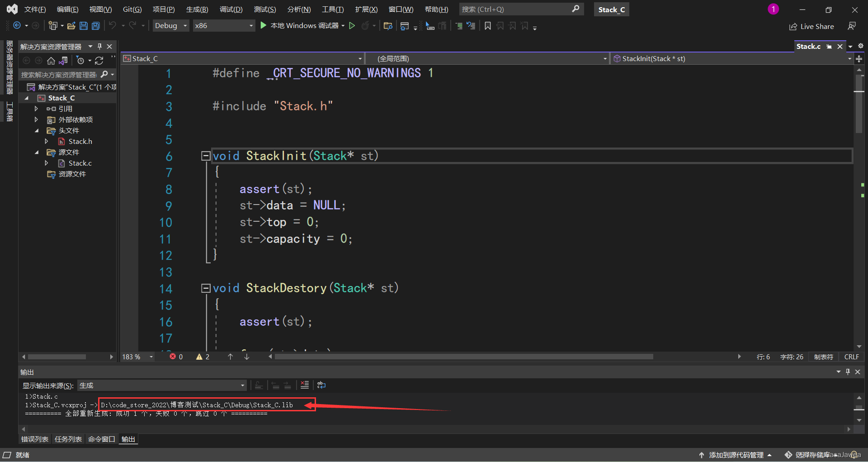Screen dimensions: 868x462
Task: Click the Solution Explorer horizontal scrollbar thumb
Action: click(x=57, y=357)
